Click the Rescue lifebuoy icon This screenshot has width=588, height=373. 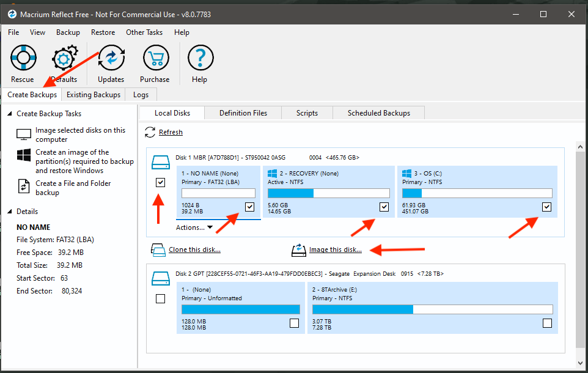pos(23,59)
